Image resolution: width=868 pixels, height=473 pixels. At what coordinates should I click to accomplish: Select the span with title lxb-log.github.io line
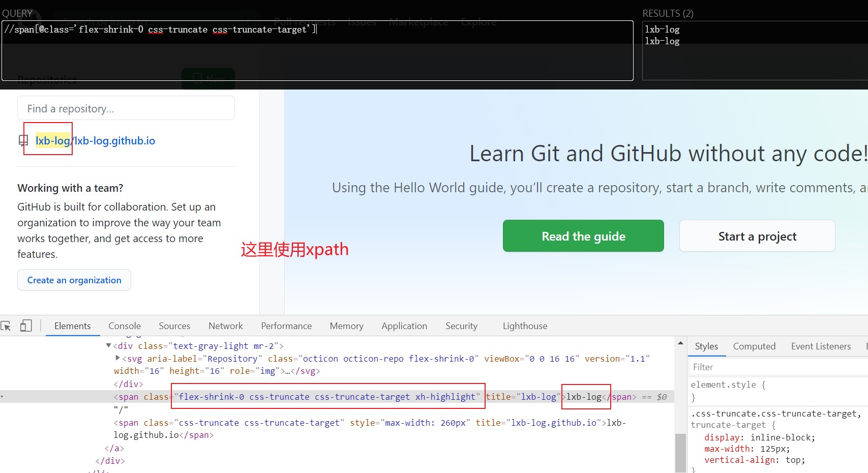(x=370, y=429)
